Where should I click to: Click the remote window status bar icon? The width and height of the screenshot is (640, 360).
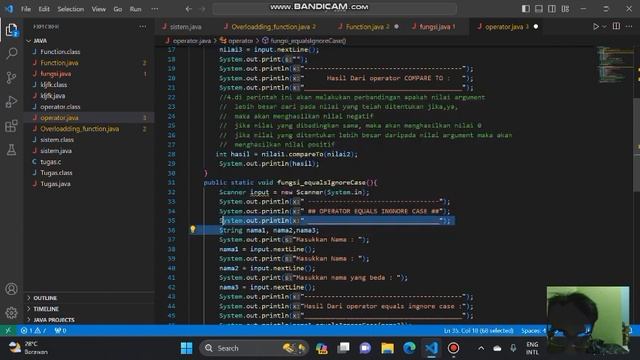tap(8, 331)
